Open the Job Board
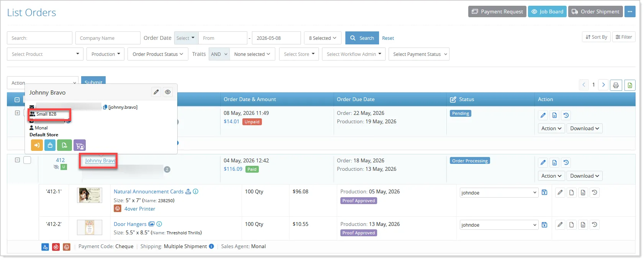Viewport: 644px width, 260px height. point(547,11)
